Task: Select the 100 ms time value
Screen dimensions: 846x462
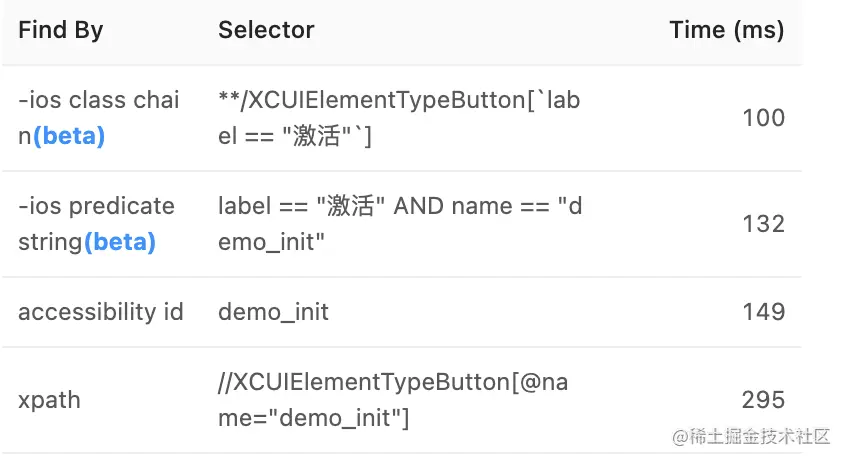Action: coord(763,118)
